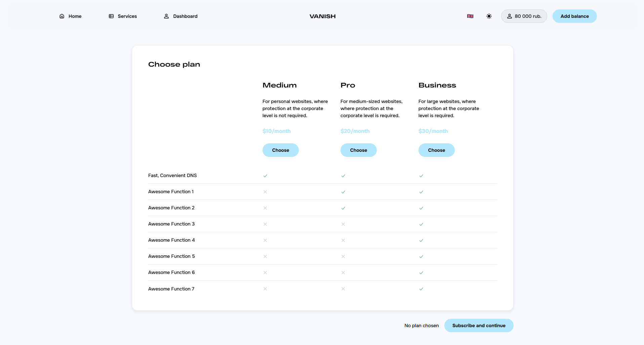The image size is (644, 345).
Task: Toggle the sun theme switcher icon
Action: tap(489, 16)
